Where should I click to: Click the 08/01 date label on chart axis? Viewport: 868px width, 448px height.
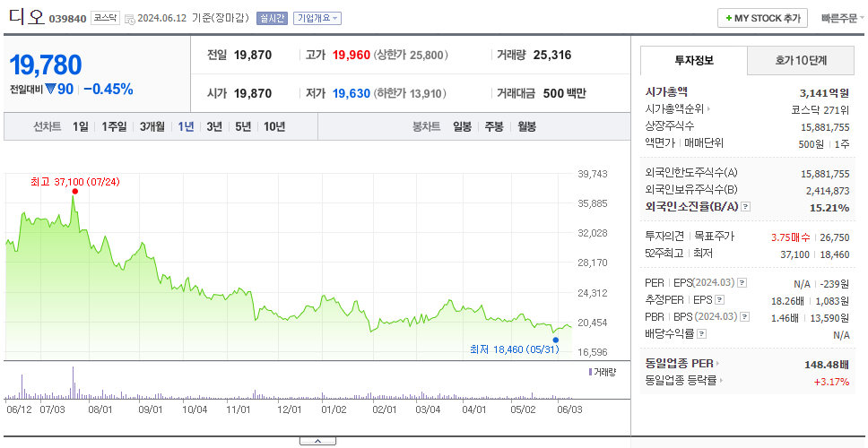pyautogui.click(x=100, y=409)
